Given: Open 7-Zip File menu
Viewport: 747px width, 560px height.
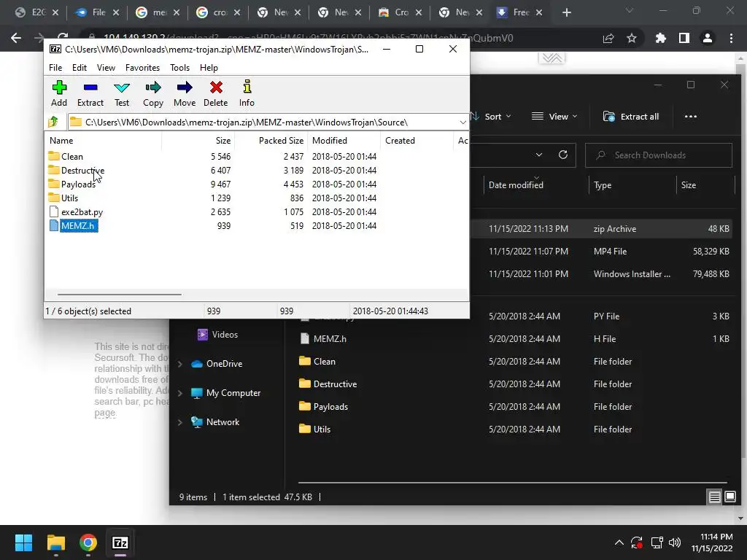Looking at the screenshot, I should pyautogui.click(x=55, y=68).
